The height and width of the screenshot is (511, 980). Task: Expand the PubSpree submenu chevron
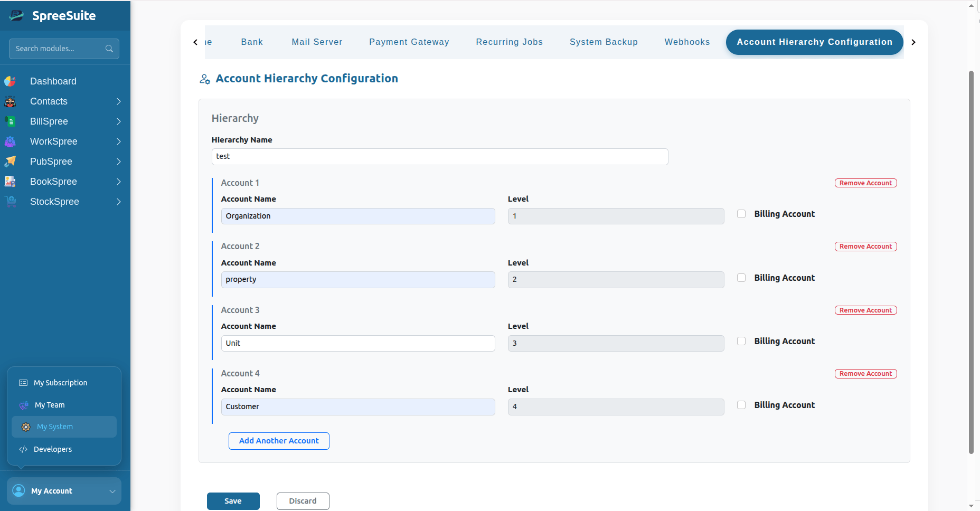coord(119,162)
